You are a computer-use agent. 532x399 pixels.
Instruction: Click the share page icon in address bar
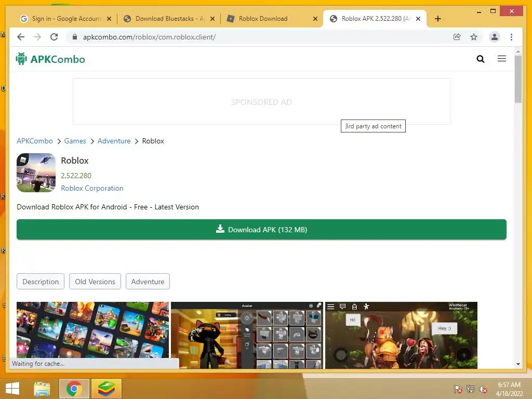point(457,37)
